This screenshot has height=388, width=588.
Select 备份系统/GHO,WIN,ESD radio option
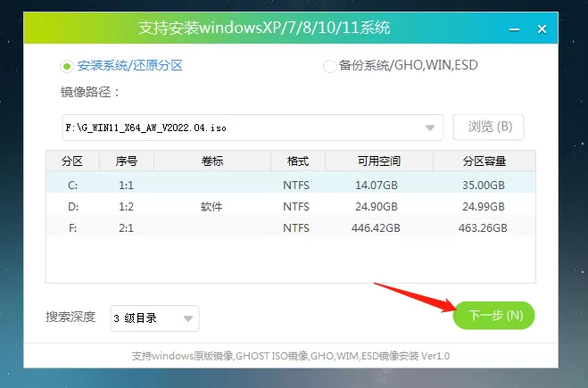329,66
